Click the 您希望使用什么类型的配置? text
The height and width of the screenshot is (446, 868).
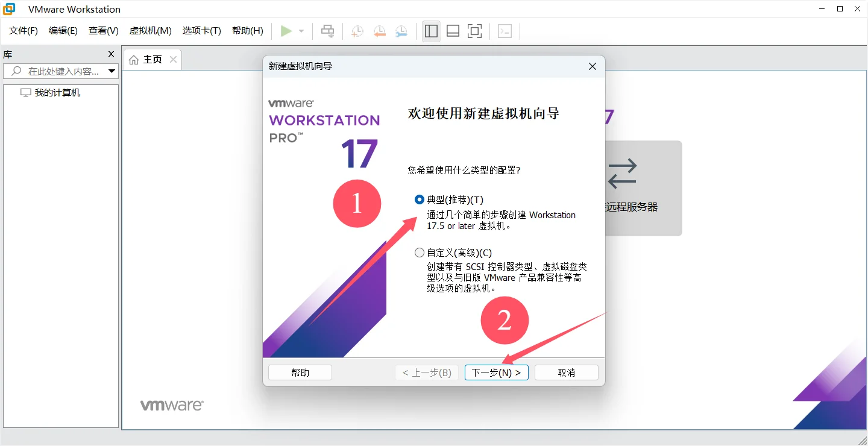[x=464, y=171]
